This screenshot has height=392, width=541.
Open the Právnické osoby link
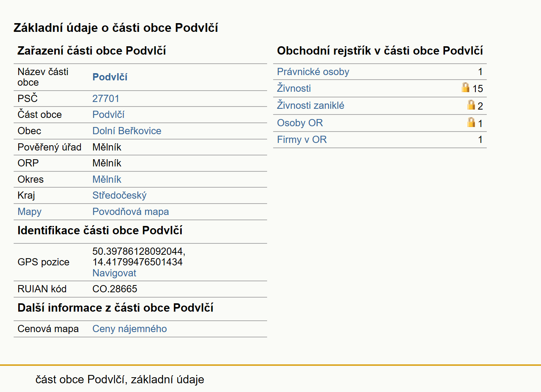(x=313, y=72)
